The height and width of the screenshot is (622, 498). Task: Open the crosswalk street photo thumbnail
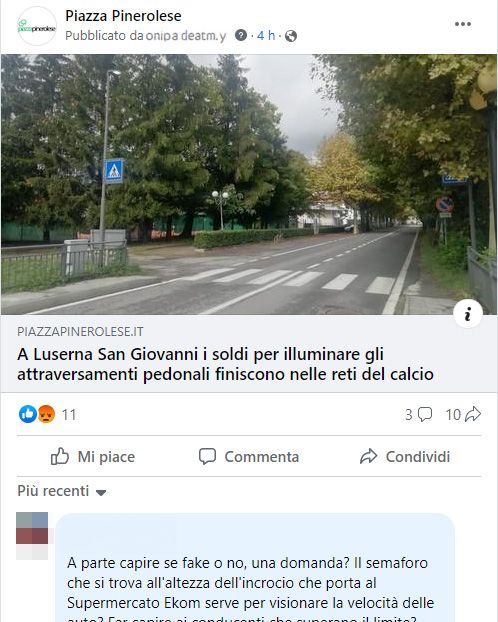[249, 184]
